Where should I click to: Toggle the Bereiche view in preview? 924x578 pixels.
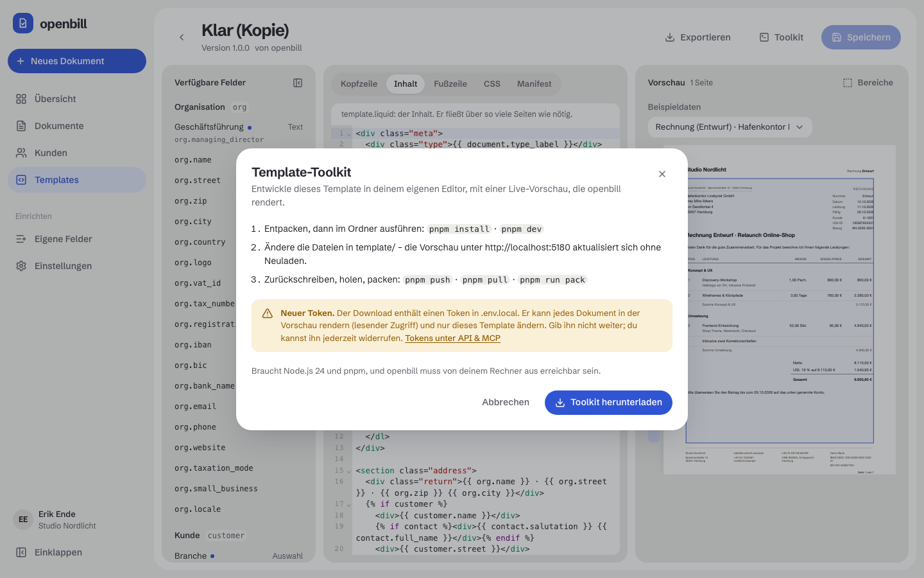[868, 83]
